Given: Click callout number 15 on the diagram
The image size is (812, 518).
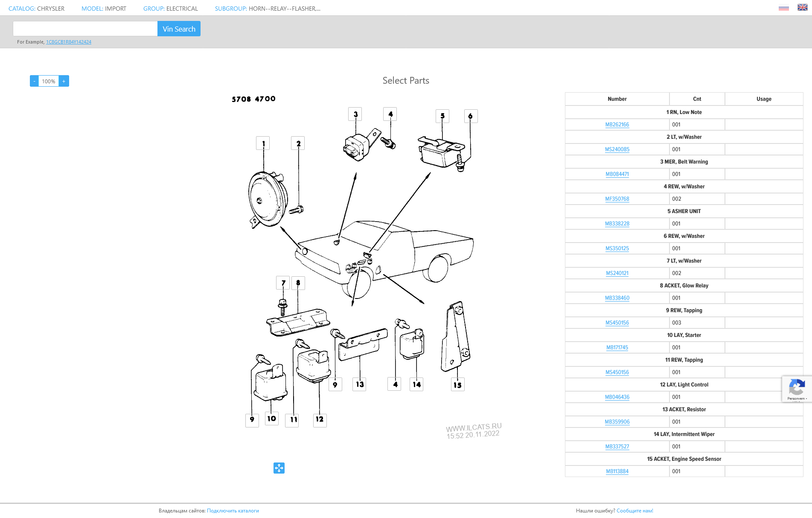Looking at the screenshot, I should [x=457, y=385].
